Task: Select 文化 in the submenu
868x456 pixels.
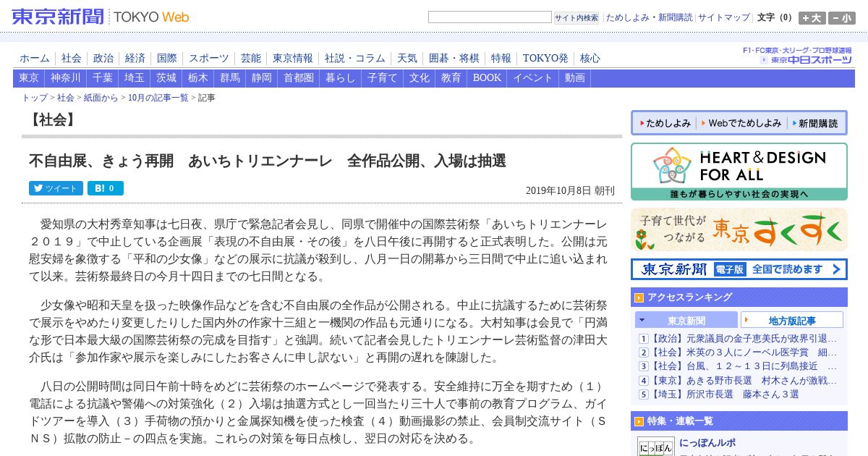Action: click(x=420, y=78)
